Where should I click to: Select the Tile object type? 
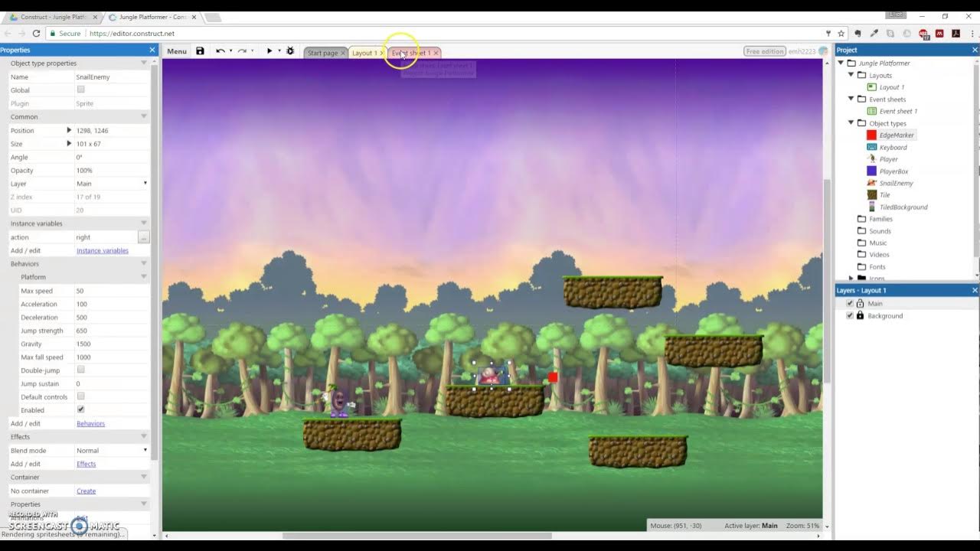pos(884,195)
